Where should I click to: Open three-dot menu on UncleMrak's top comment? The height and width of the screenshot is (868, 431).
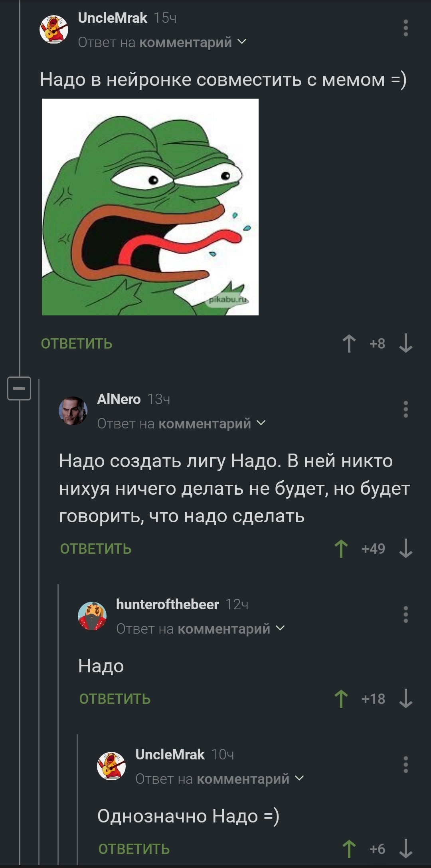pos(405,28)
